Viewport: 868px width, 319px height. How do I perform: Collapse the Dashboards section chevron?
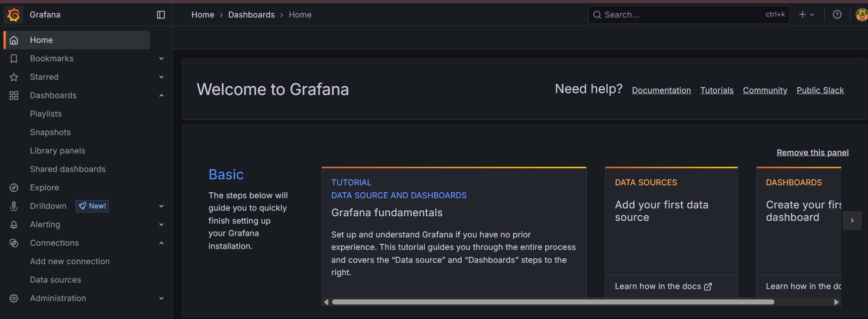click(x=161, y=95)
